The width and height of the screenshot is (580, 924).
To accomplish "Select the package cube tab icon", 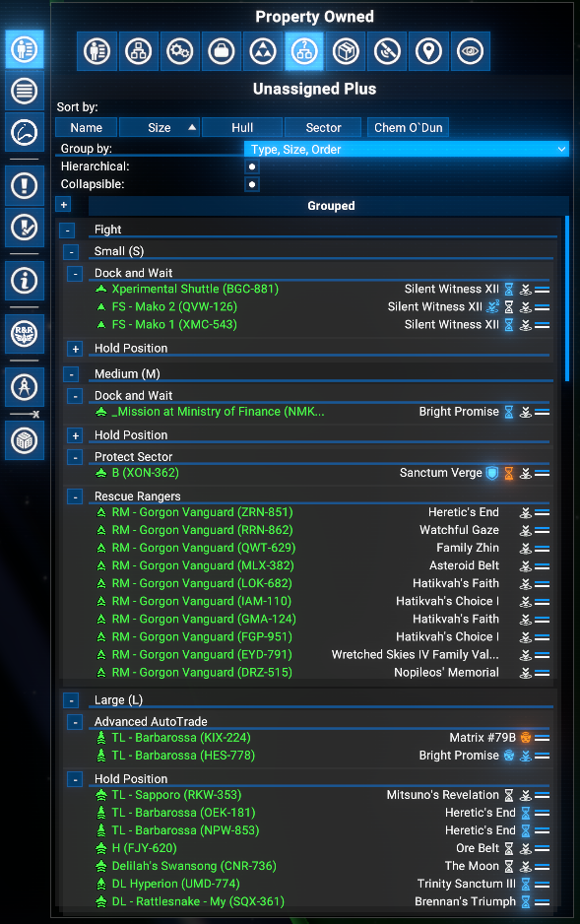I will coord(346,51).
